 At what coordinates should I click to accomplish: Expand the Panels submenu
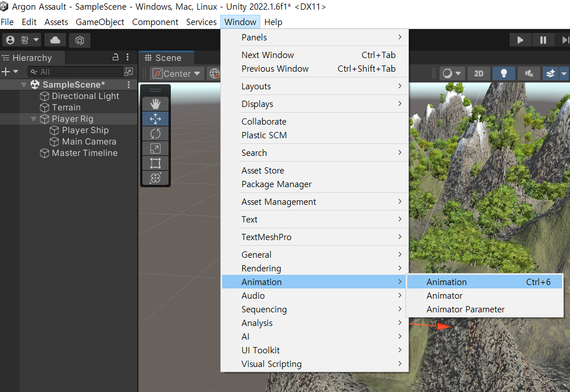[x=315, y=38]
